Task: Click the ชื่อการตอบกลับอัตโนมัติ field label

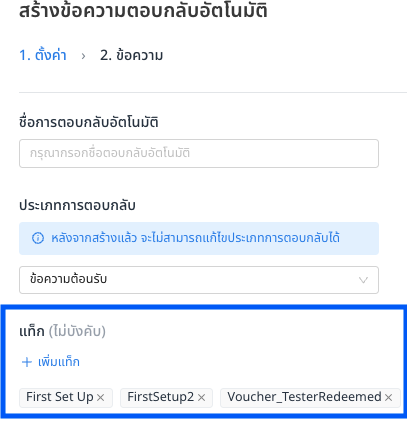Action: 89,122
